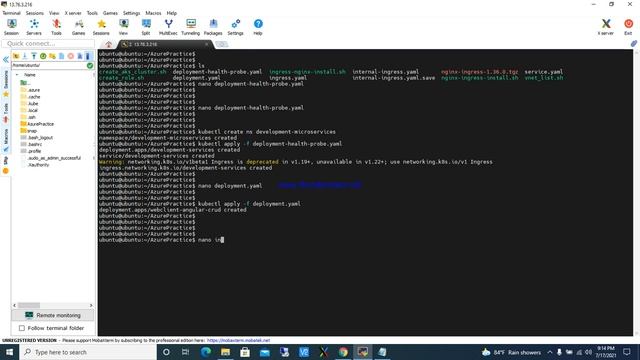Open the Sessions menu

pyautogui.click(x=35, y=13)
